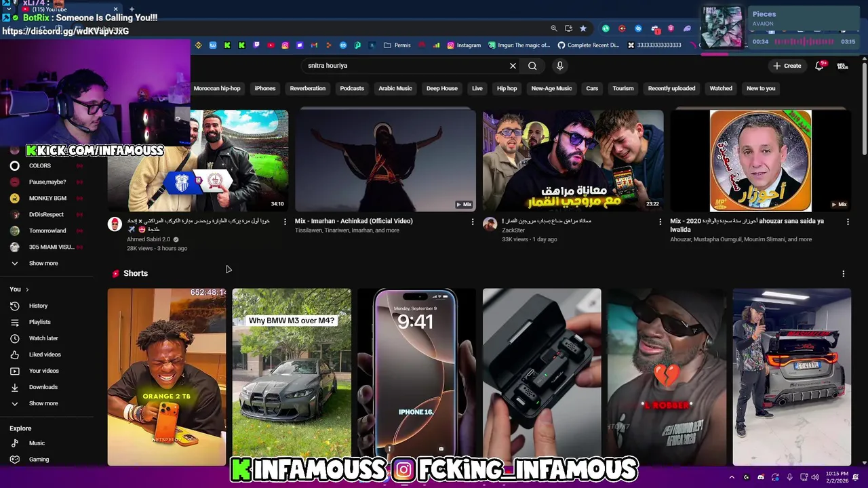Select the Reverberation filter chip
Image resolution: width=868 pixels, height=488 pixels.
point(308,88)
